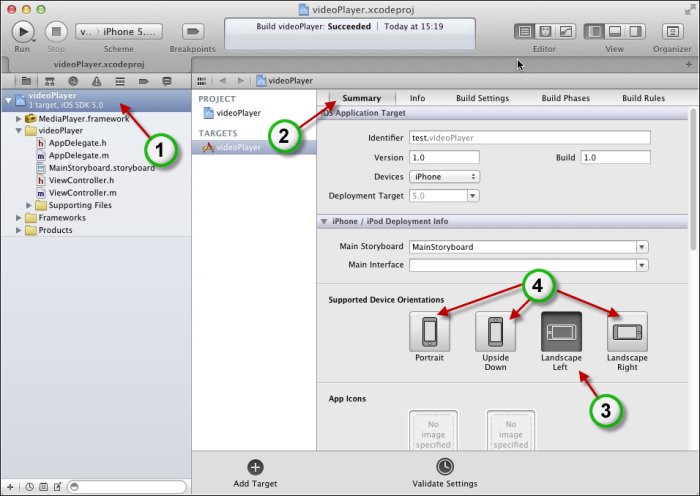Show the Symbol navigator icon
The height and width of the screenshot is (496, 700).
click(x=50, y=81)
